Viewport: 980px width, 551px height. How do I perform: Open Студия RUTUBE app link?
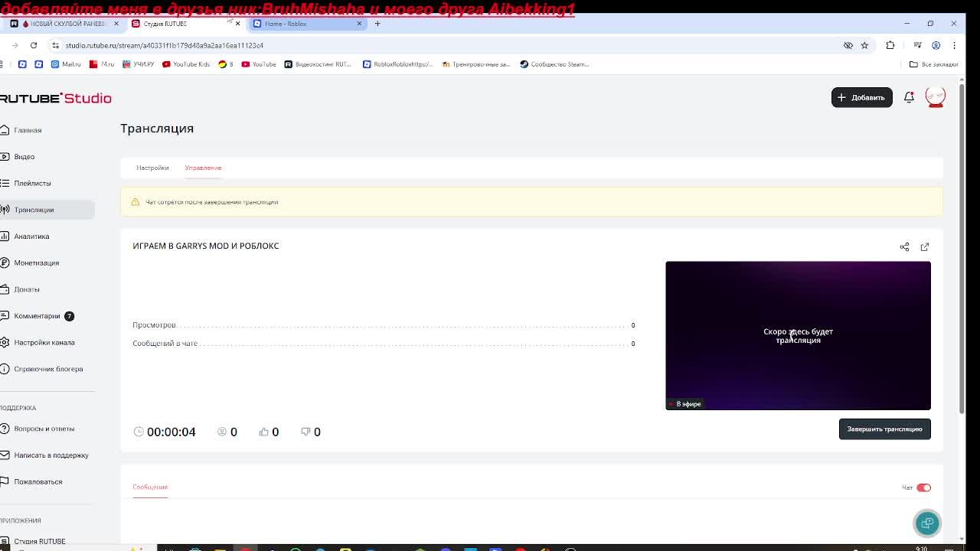39,541
